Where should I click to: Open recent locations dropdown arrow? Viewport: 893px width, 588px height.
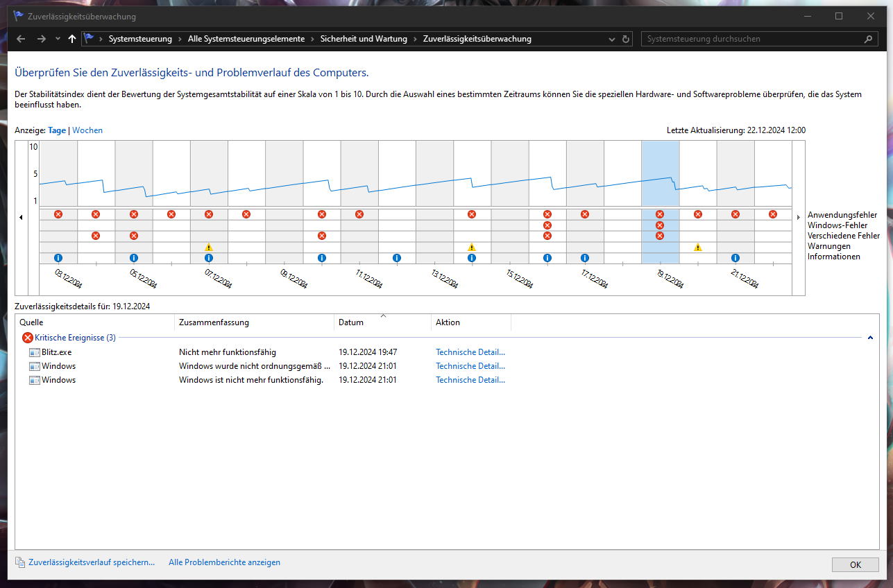click(58, 40)
